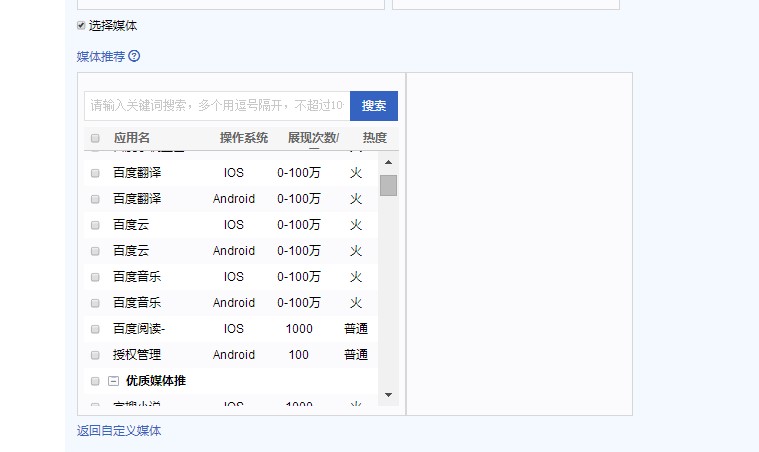
Task: Check the 百度阅读- row checkbox
Action: [95, 329]
